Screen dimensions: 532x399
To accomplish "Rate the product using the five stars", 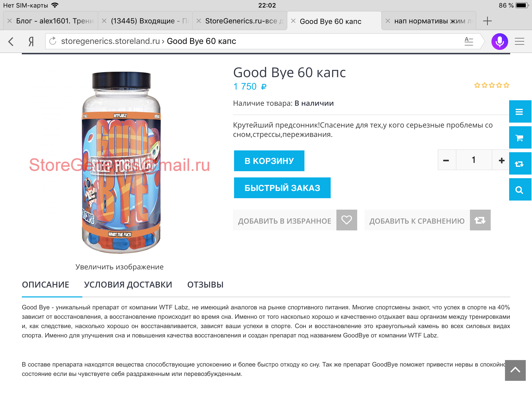I will [492, 85].
